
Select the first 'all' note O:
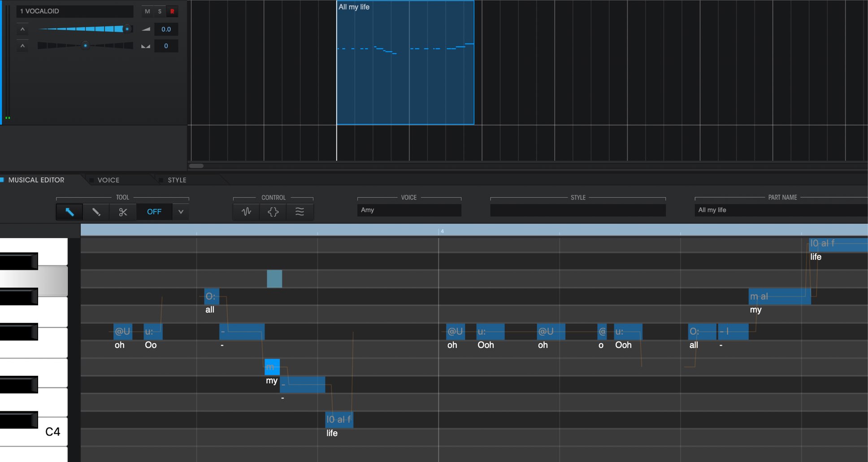tap(212, 296)
